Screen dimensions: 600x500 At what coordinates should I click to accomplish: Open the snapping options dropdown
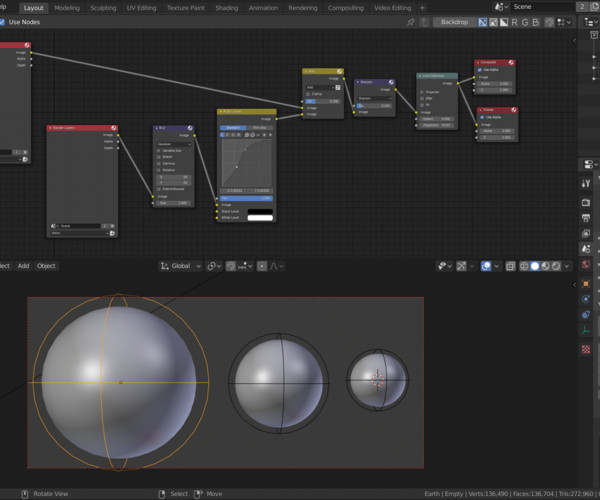tap(245, 266)
